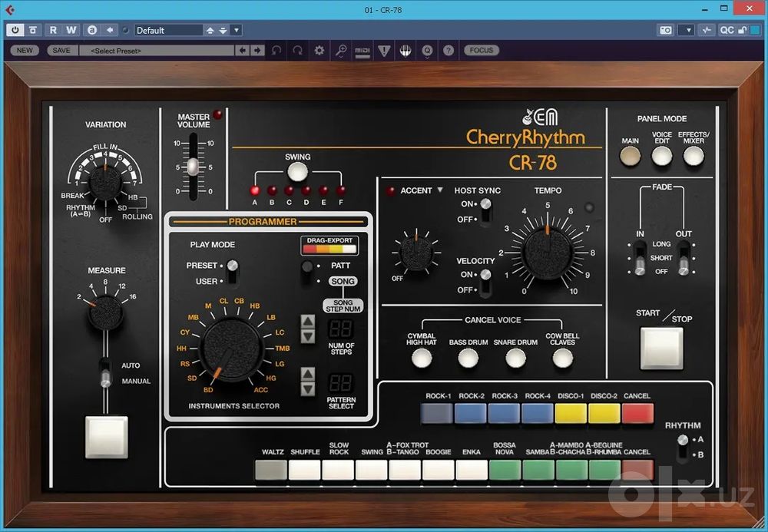Open the help question mark icon
This screenshot has height=532, width=768.
pos(449,51)
